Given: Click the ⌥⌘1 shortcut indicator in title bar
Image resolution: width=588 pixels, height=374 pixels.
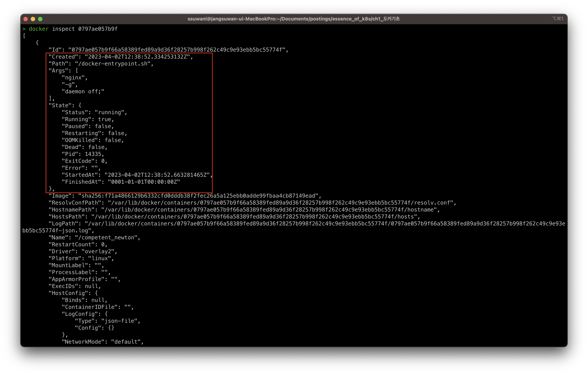Looking at the screenshot, I should coord(558,19).
